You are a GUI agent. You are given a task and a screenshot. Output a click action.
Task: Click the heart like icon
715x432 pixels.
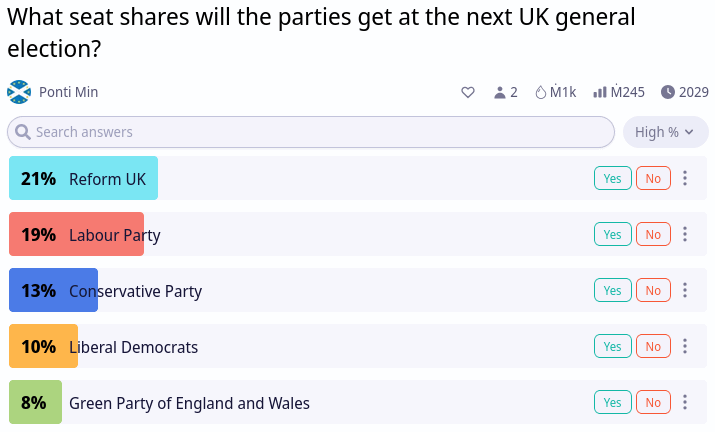point(468,92)
